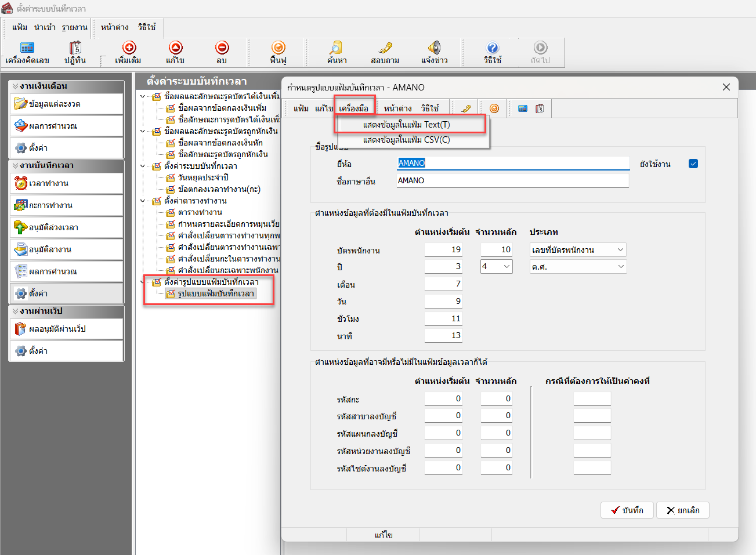
Task: Click the calendar icon in main toolbar
Action: pyautogui.click(x=75, y=48)
